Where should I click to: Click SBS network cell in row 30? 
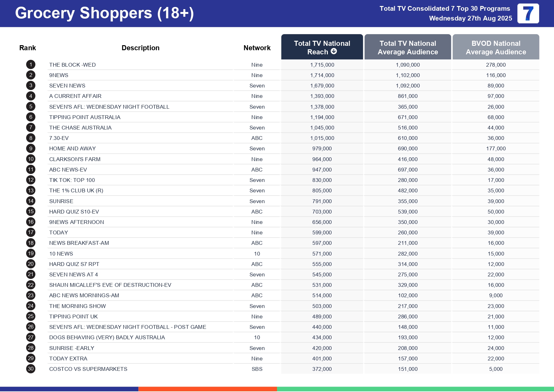(257, 369)
